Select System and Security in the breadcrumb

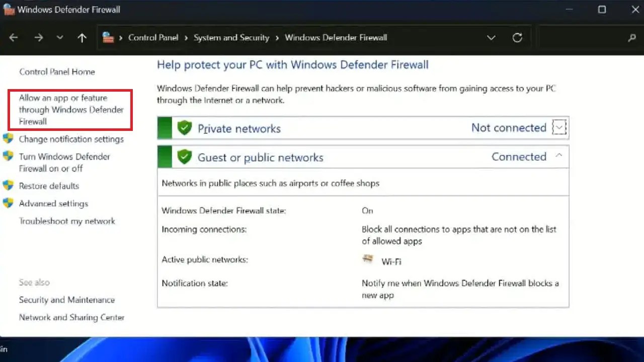tap(231, 37)
